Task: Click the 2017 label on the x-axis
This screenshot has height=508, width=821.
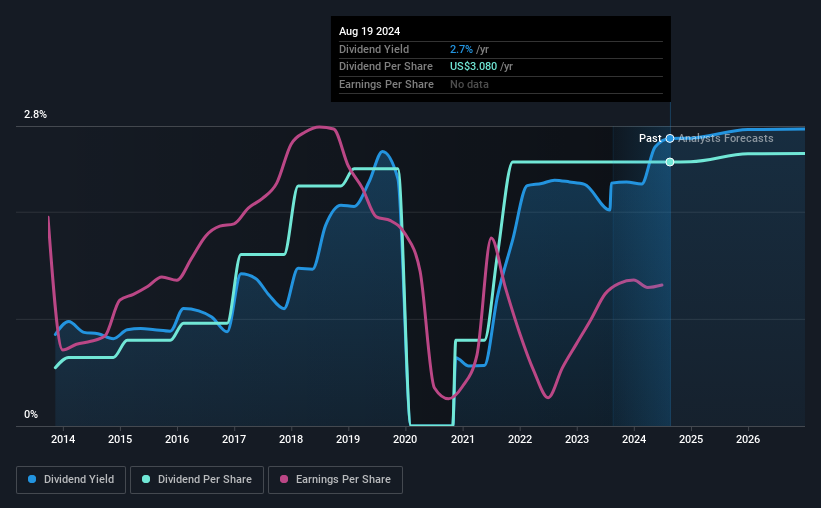Action: click(x=234, y=439)
